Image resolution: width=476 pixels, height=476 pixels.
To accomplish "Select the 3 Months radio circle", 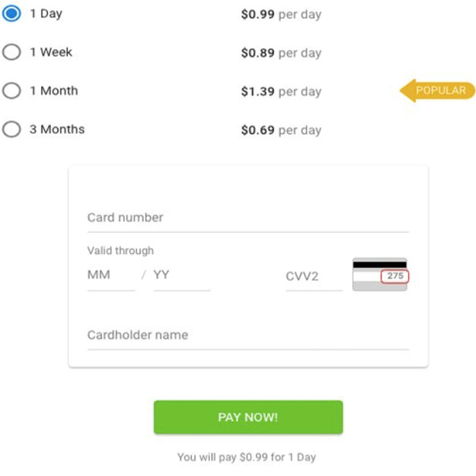I will pos(11,129).
